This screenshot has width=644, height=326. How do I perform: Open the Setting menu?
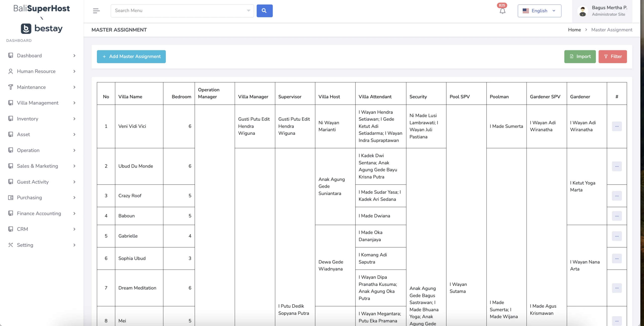coord(42,245)
